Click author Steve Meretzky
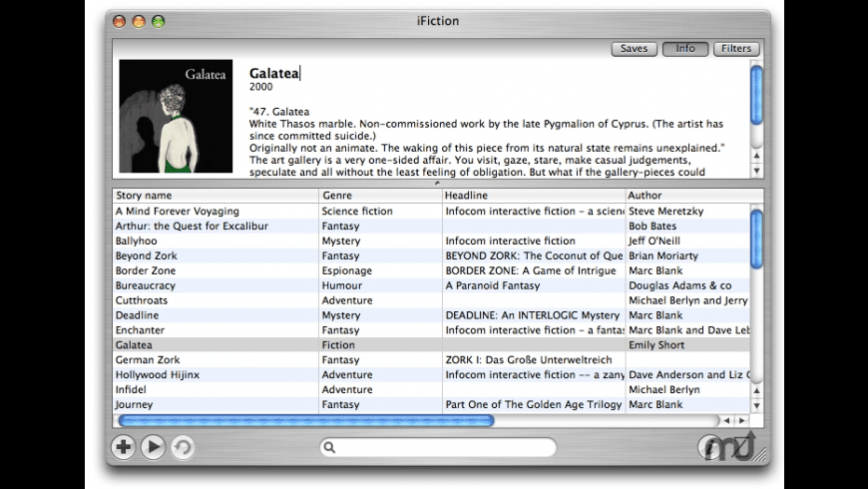 pyautogui.click(x=665, y=211)
